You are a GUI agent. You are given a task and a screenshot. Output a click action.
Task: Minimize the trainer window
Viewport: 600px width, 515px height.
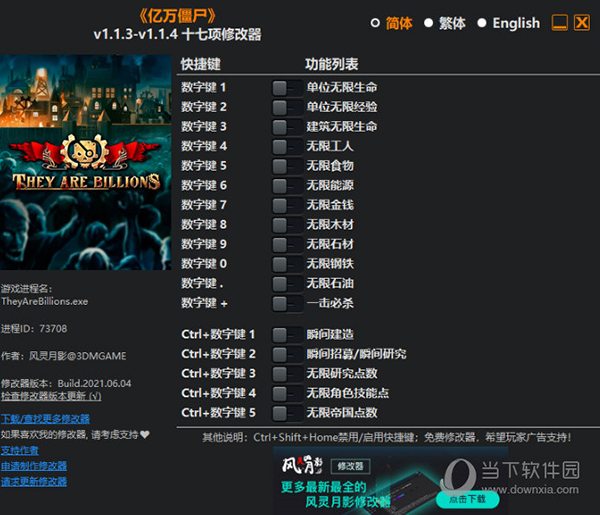coord(559,23)
